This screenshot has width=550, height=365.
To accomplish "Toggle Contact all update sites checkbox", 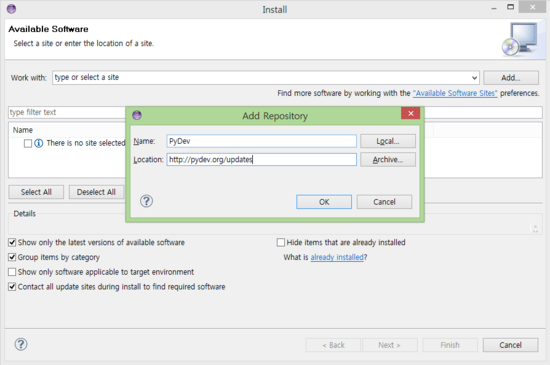I will (x=12, y=286).
